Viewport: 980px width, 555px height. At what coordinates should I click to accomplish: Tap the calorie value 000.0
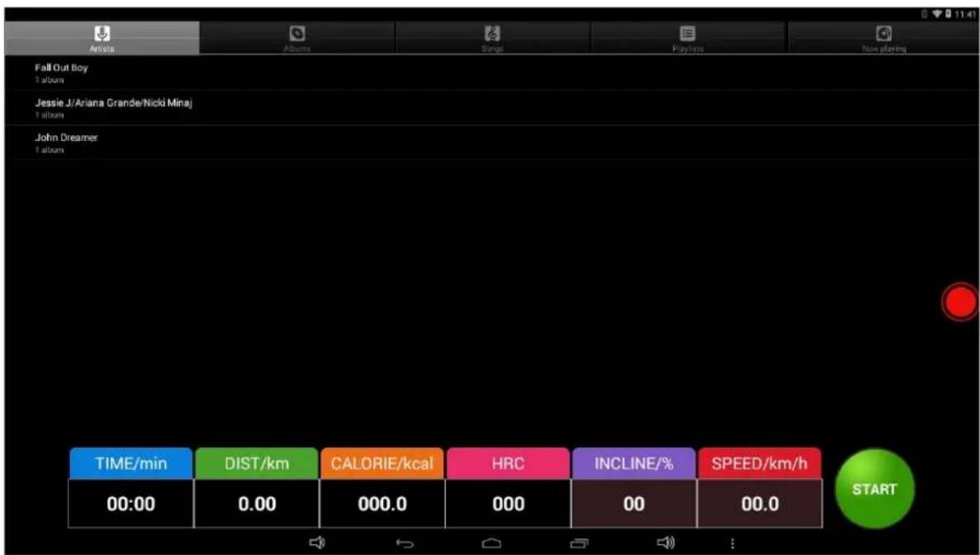pos(382,504)
